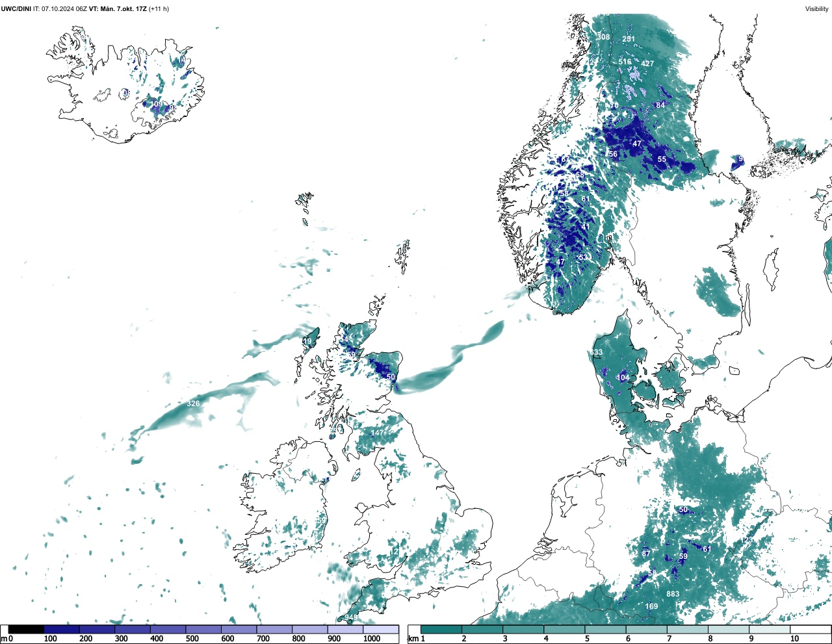
Task: Click the '200' tick on metre legend
Action: pos(86,639)
